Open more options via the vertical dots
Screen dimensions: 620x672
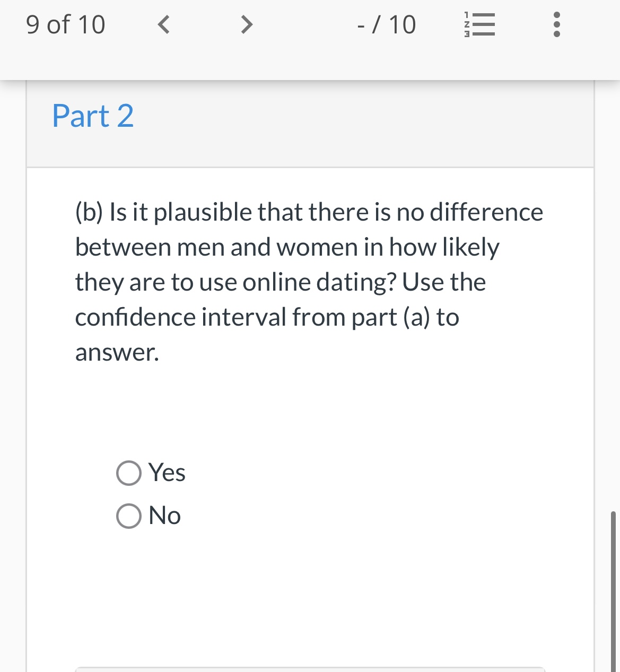pyautogui.click(x=556, y=24)
